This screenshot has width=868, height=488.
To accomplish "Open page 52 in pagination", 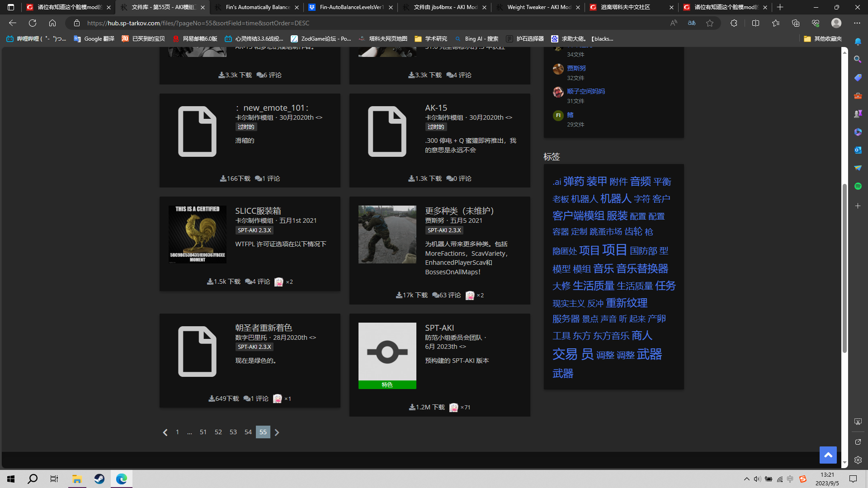I will click(218, 432).
